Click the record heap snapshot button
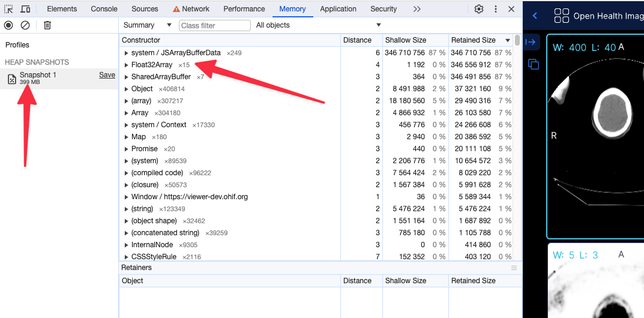Viewport: 644px width, 318px height. pyautogui.click(x=8, y=25)
